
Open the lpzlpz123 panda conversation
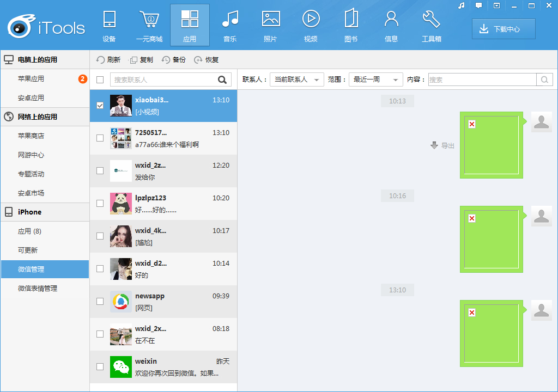click(x=163, y=204)
